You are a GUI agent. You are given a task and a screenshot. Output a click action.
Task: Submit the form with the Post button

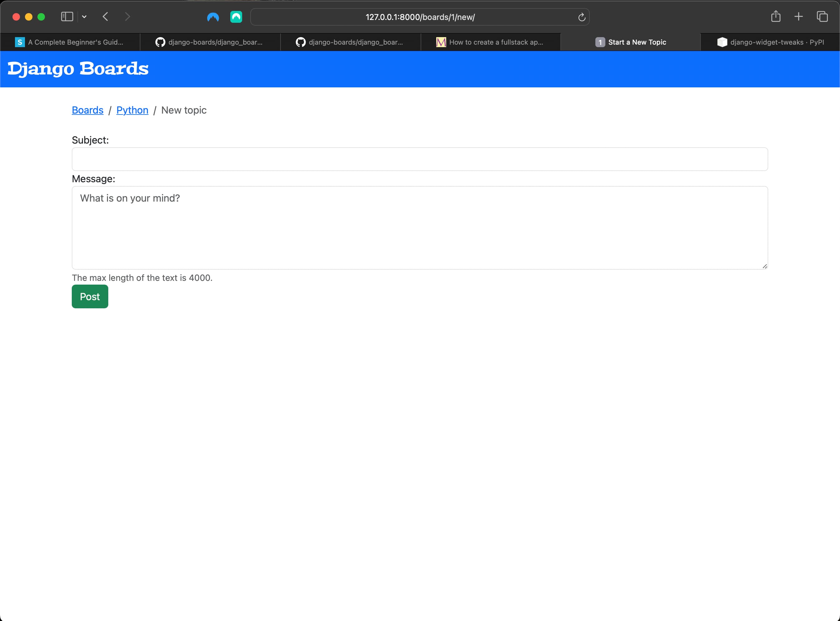click(90, 296)
